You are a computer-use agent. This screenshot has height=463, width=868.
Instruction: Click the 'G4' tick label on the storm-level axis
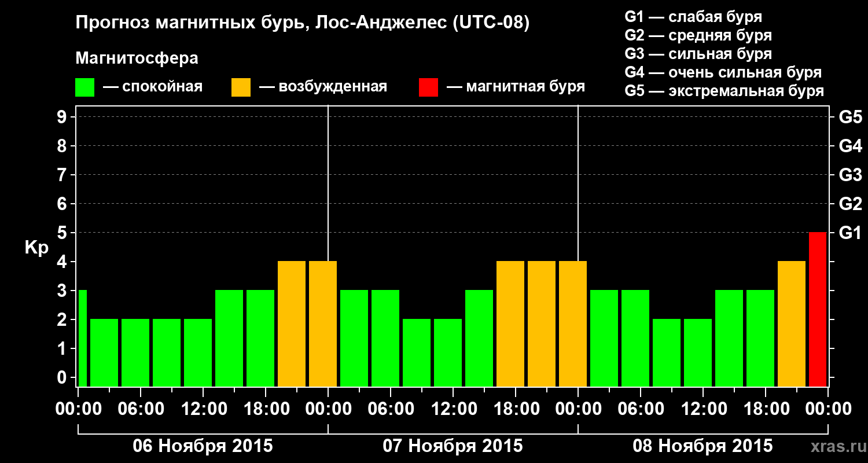click(850, 146)
